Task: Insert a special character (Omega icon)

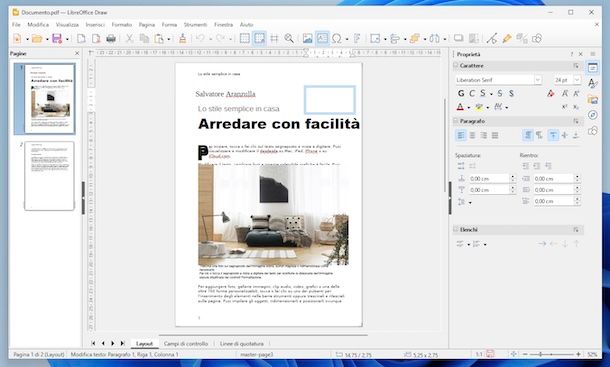Action: tap(337, 39)
